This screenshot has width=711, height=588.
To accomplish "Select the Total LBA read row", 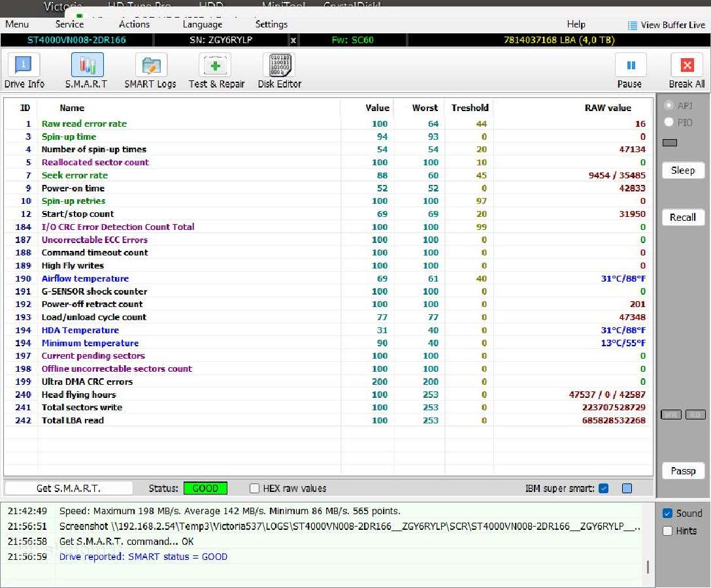I will pyautogui.click(x=328, y=421).
